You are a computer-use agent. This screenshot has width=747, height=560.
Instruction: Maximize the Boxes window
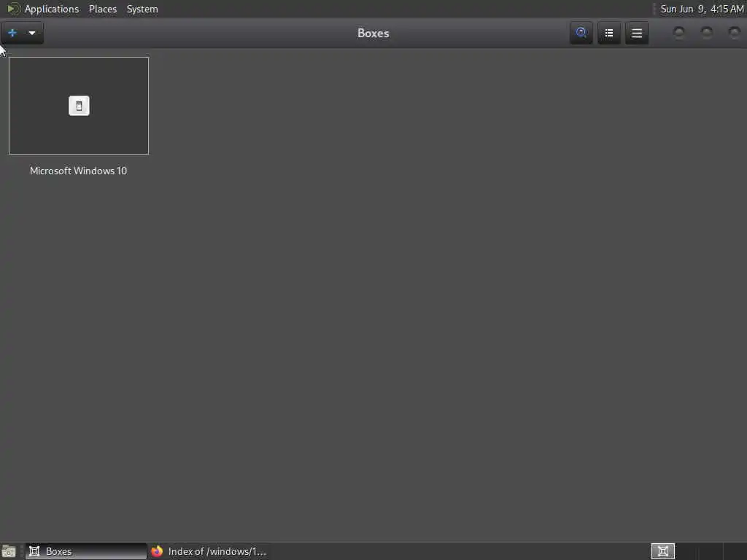(x=706, y=32)
